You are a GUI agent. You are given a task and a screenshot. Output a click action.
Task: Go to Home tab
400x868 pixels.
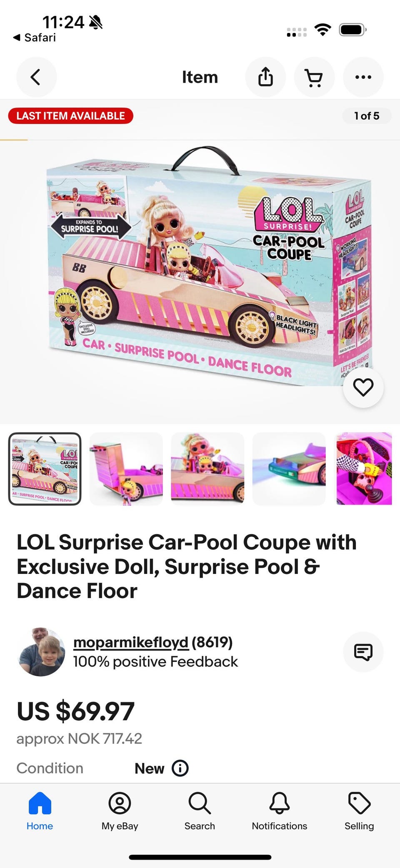(x=40, y=811)
